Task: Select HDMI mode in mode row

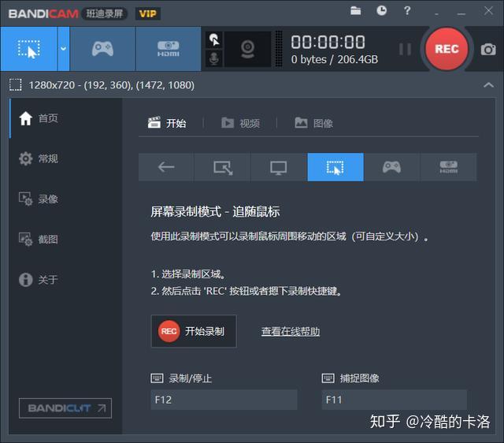Action: click(x=448, y=167)
